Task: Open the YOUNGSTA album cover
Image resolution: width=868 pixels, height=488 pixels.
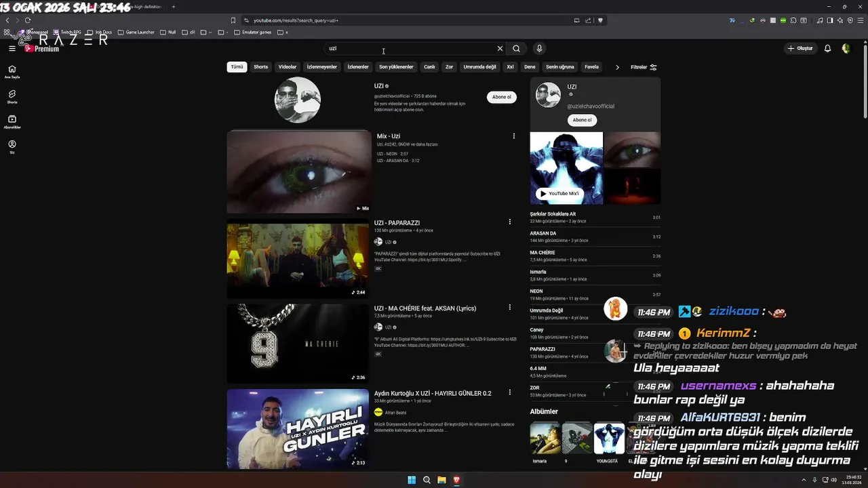Action: [x=609, y=439]
